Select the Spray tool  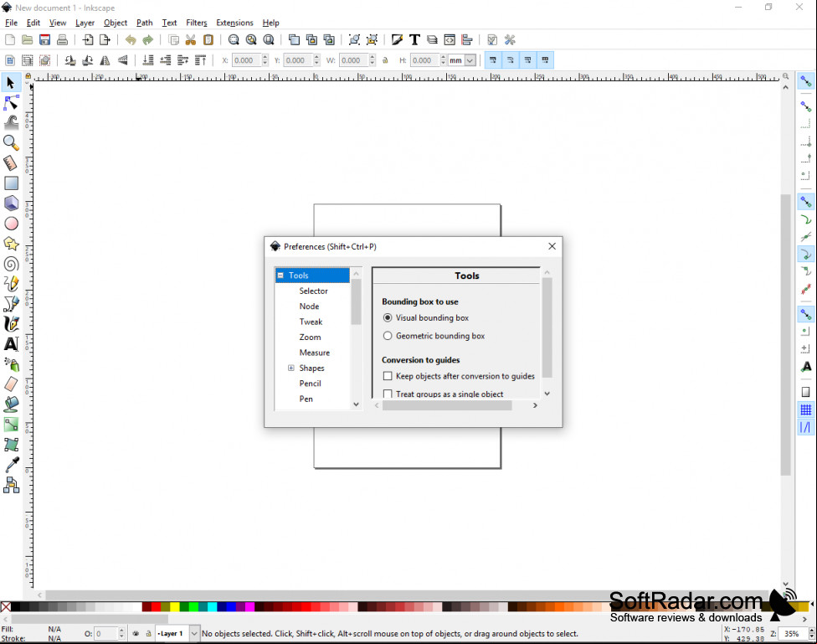[x=11, y=364]
